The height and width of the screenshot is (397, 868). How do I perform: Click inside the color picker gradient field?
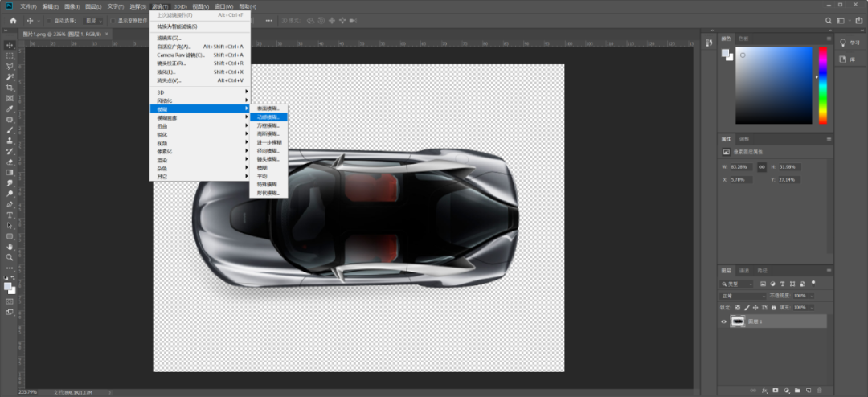773,84
